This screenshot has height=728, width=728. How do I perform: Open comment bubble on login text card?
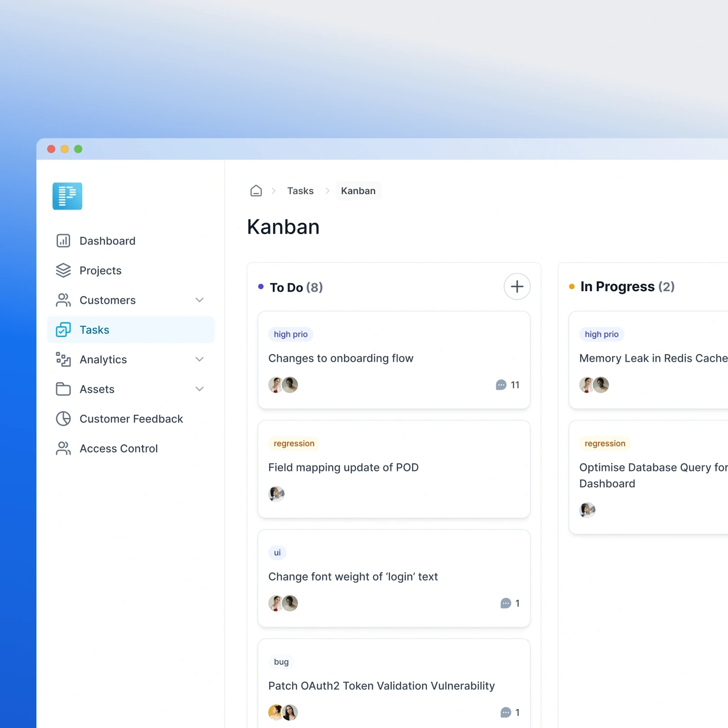tap(506, 604)
